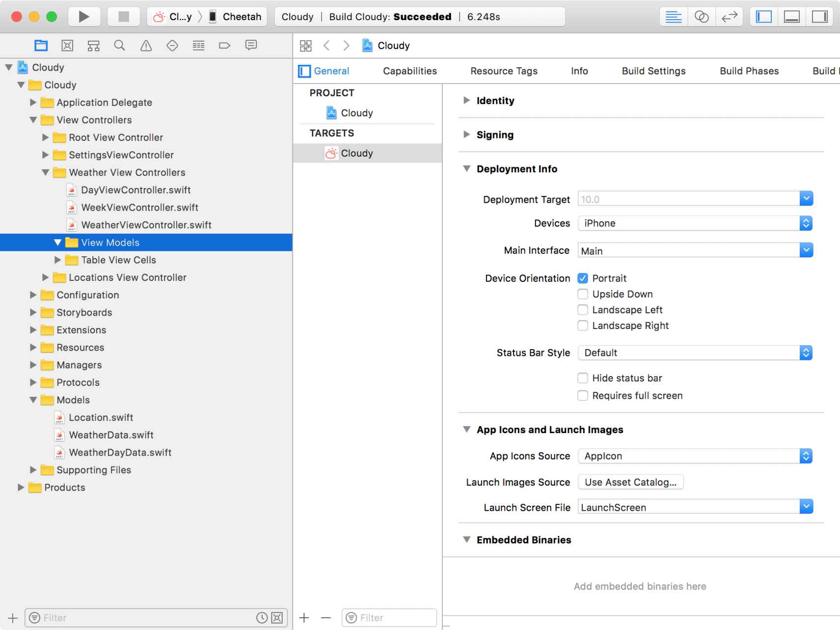Stop the running build
The image size is (840, 630).
pyautogui.click(x=124, y=17)
